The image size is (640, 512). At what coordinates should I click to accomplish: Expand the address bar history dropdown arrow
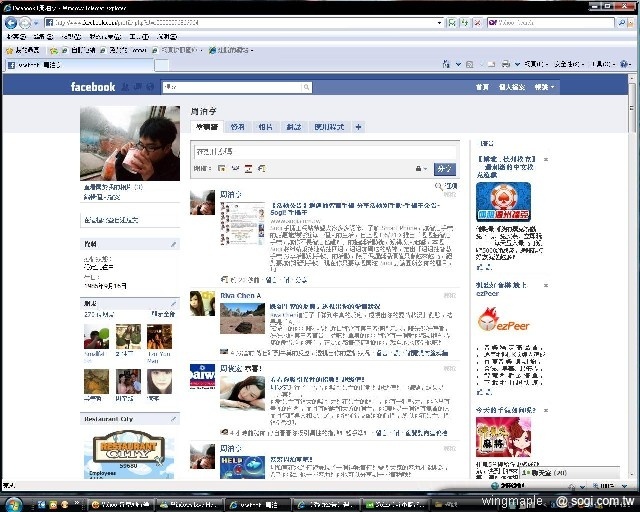tap(440, 23)
